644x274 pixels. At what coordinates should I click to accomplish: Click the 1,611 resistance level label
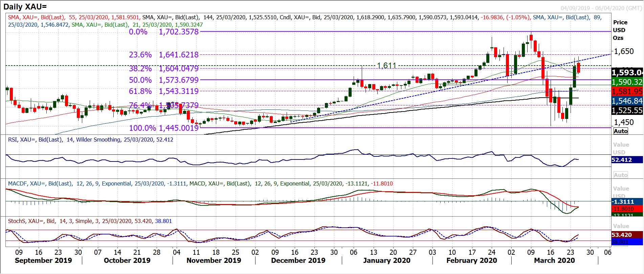(x=386, y=66)
